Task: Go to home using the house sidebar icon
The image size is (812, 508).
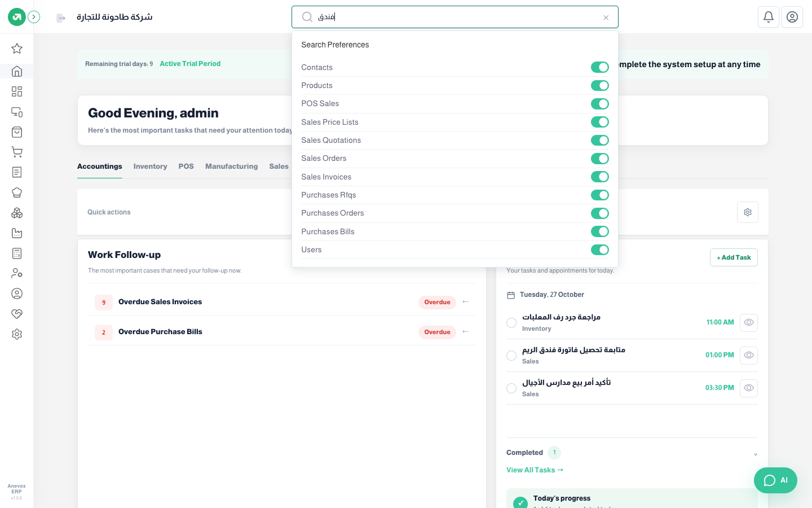Action: [17, 71]
